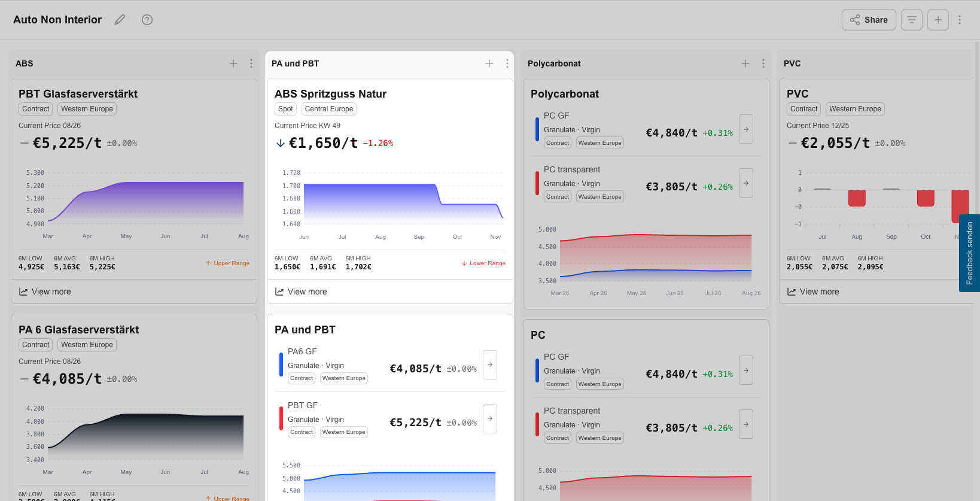Open PA6 GF arrow button
The width and height of the screenshot is (980, 501).
pos(490,365)
